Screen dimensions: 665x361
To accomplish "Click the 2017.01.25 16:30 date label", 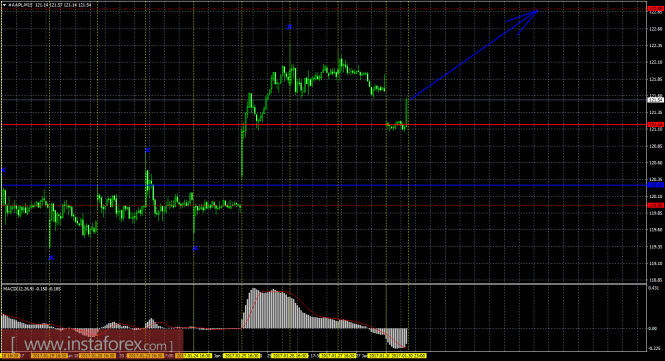I will (x=242, y=355).
